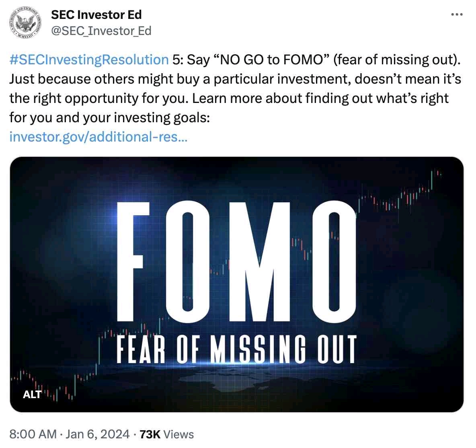Open the @SEC_Investor_Ed handle
The height and width of the screenshot is (448, 476).
point(101,31)
